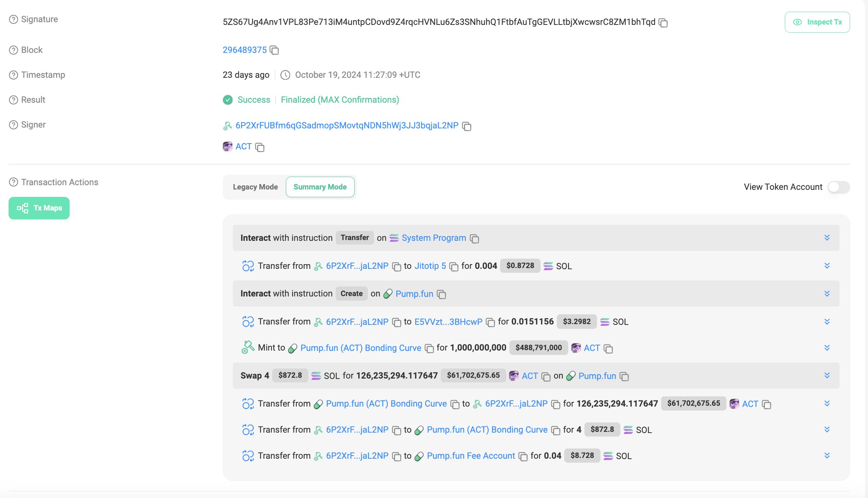The height and width of the screenshot is (498, 868).
Task: Open the Inspect Tx view
Action: 817,22
